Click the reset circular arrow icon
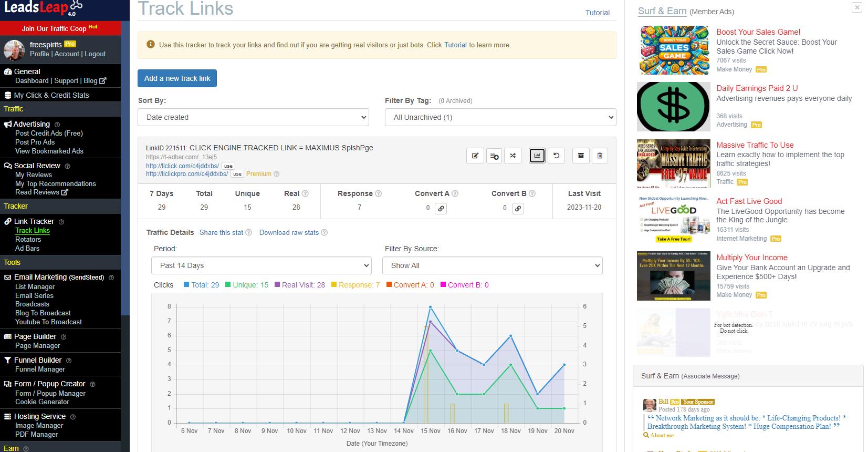The height and width of the screenshot is (452, 868). (556, 156)
